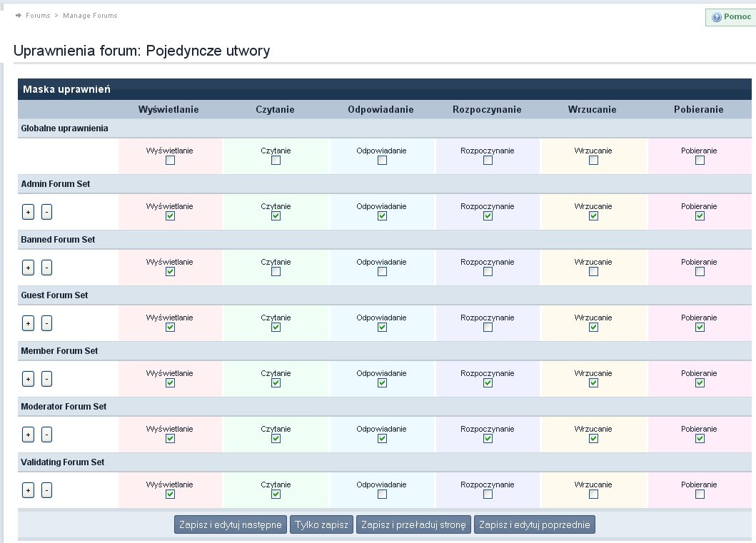The width and height of the screenshot is (756, 543).
Task: Click the minus icon for Admin Forum Set
Action: [46, 212]
